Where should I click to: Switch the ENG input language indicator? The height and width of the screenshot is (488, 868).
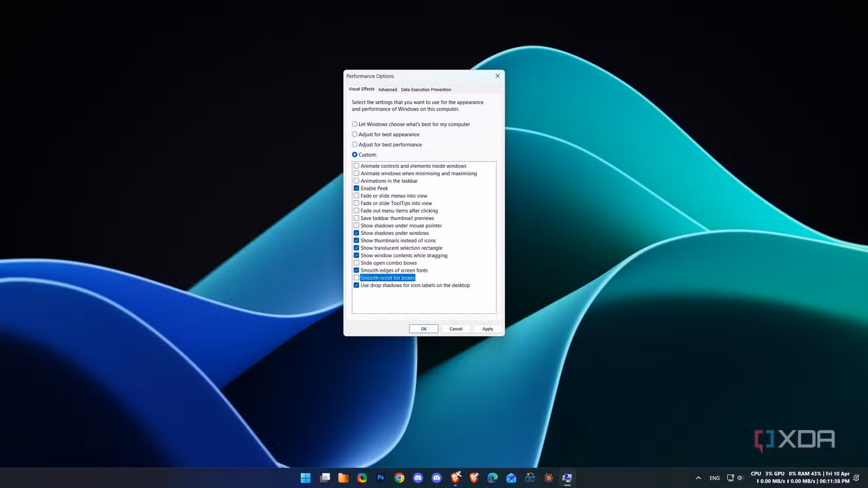click(714, 478)
